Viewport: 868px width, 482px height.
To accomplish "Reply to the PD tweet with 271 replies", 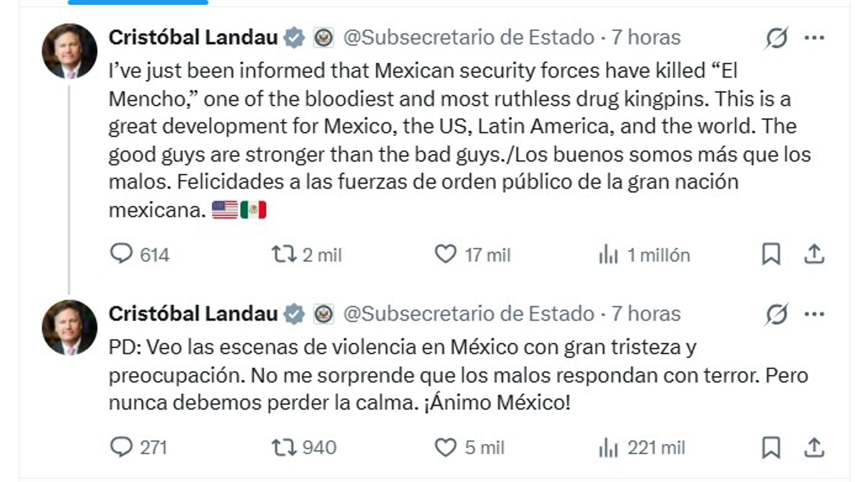I will coord(121,447).
